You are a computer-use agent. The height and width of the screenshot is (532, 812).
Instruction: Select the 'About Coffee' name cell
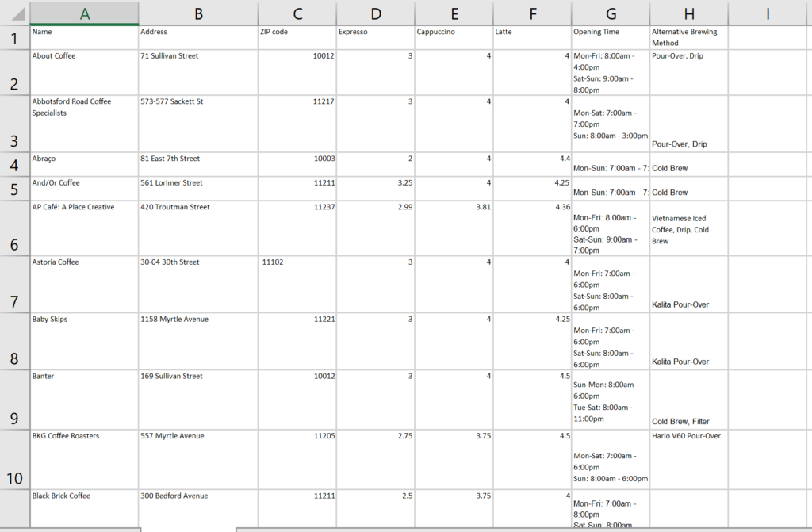tap(84, 72)
